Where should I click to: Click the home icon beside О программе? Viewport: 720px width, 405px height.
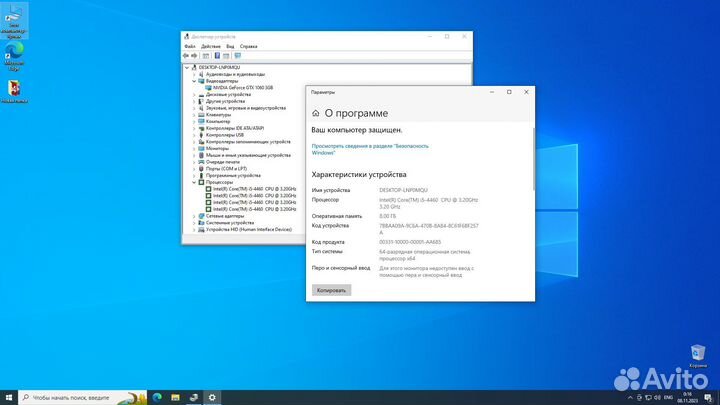[316, 114]
